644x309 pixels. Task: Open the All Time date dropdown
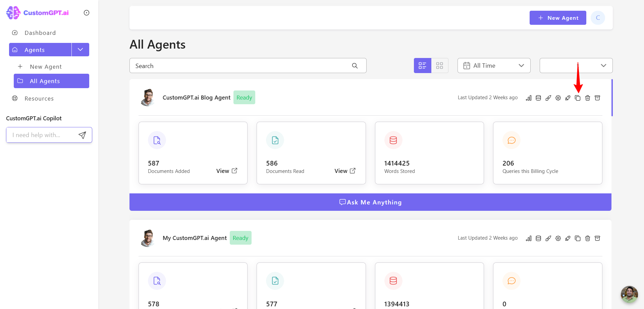click(x=494, y=66)
